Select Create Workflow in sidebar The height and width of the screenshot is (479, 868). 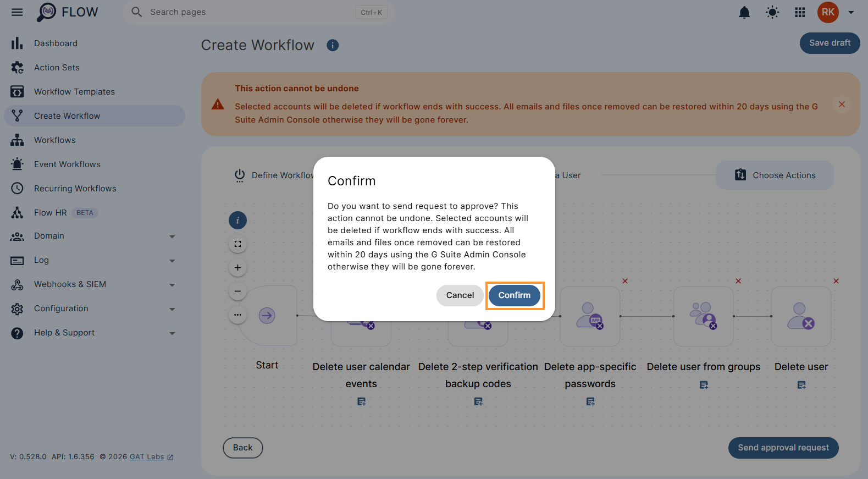point(95,116)
